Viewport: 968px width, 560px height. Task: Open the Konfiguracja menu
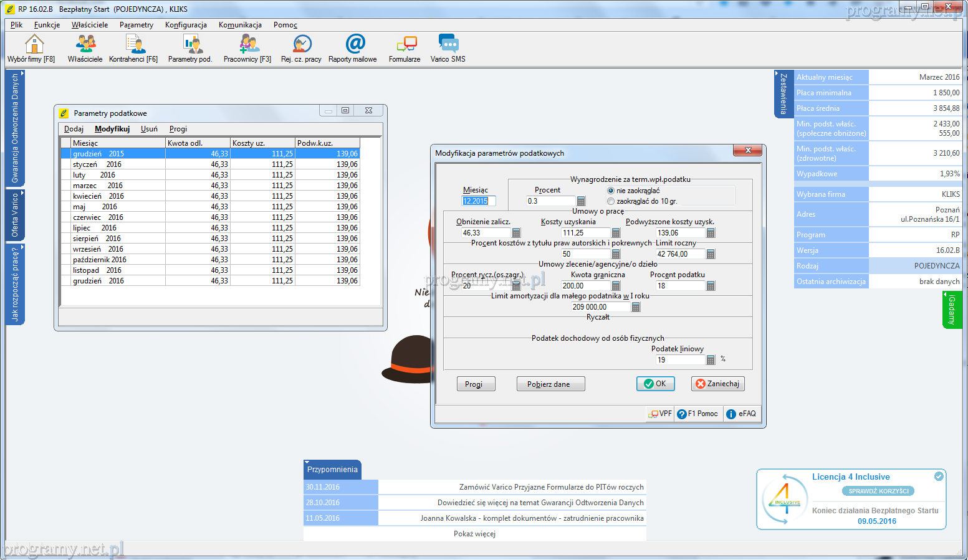[x=186, y=25]
